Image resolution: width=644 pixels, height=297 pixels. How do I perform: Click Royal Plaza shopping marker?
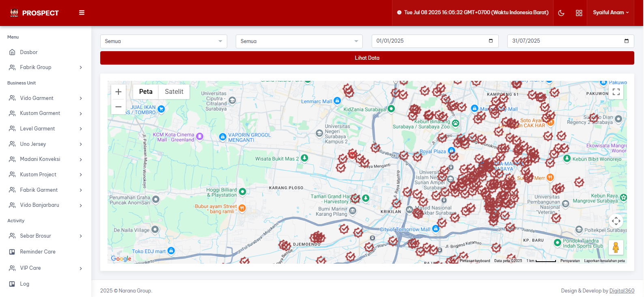click(451, 151)
